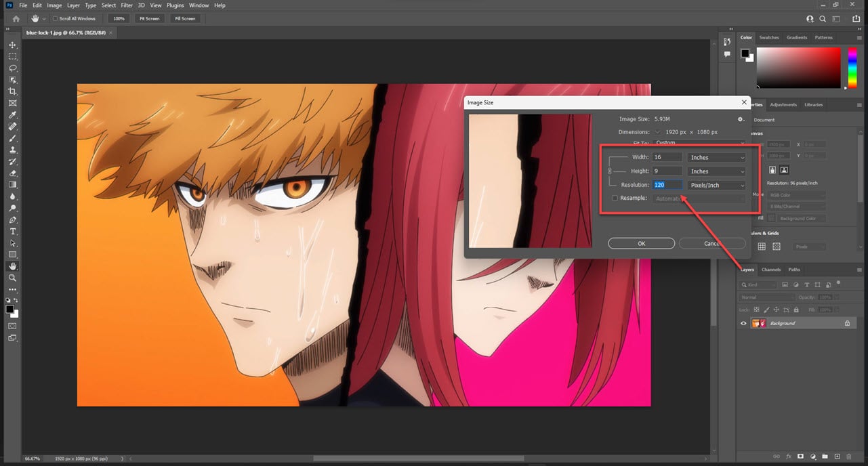868x466 pixels.
Task: Select the Crop tool
Action: click(12, 91)
